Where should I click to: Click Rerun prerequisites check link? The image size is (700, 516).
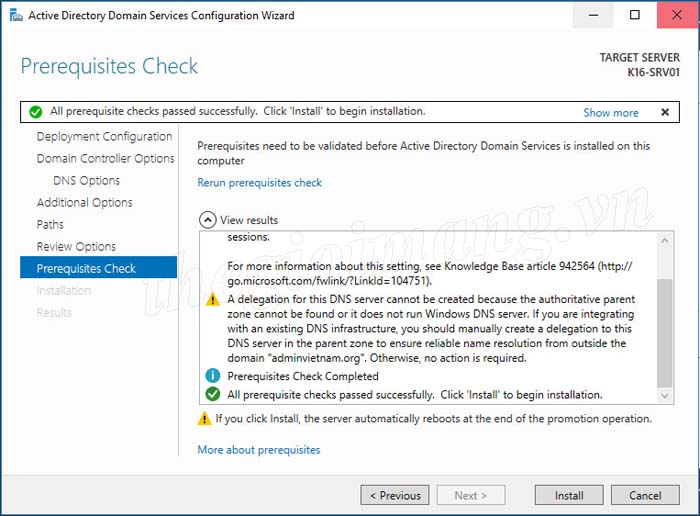pos(260,183)
